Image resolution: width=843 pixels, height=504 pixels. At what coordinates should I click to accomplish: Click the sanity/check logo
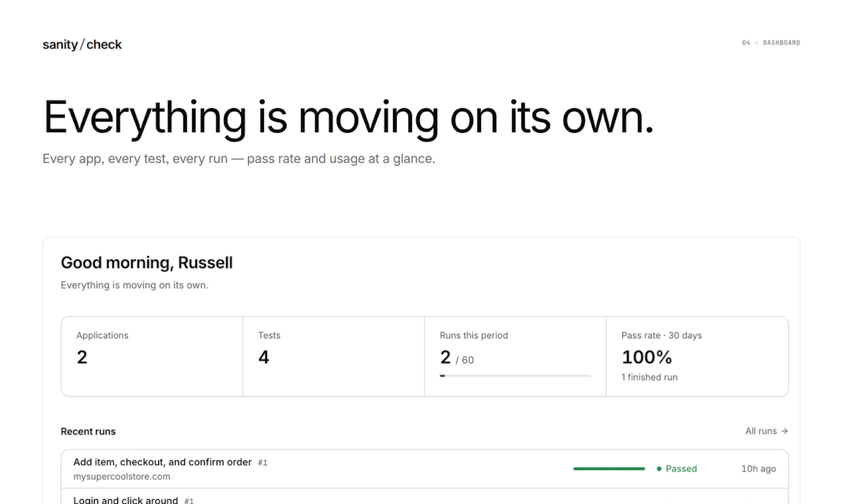[82, 45]
